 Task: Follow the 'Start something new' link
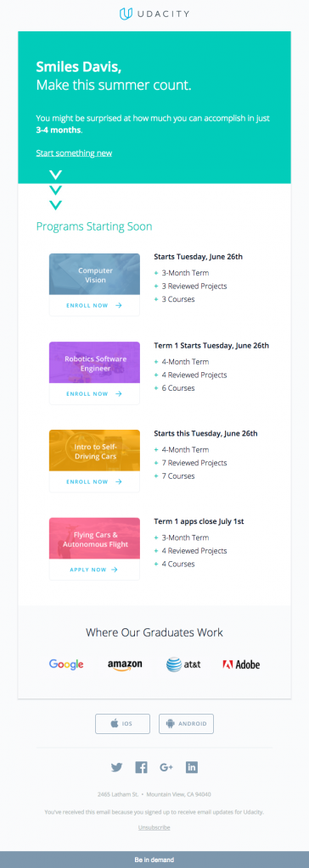pyautogui.click(x=74, y=153)
